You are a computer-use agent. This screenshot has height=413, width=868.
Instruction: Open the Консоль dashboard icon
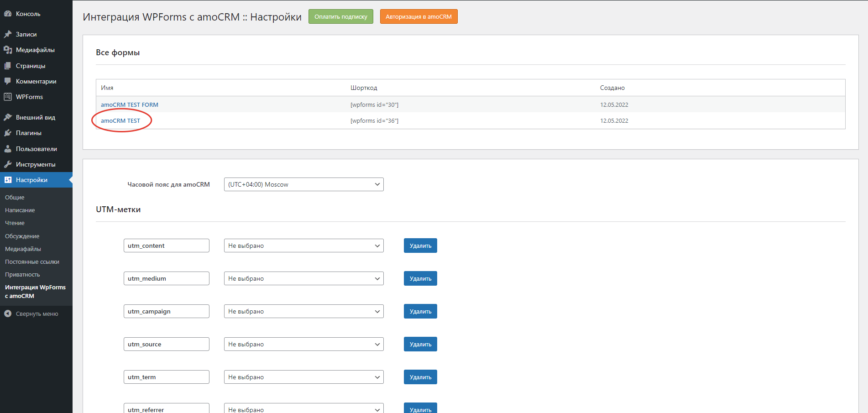8,13
